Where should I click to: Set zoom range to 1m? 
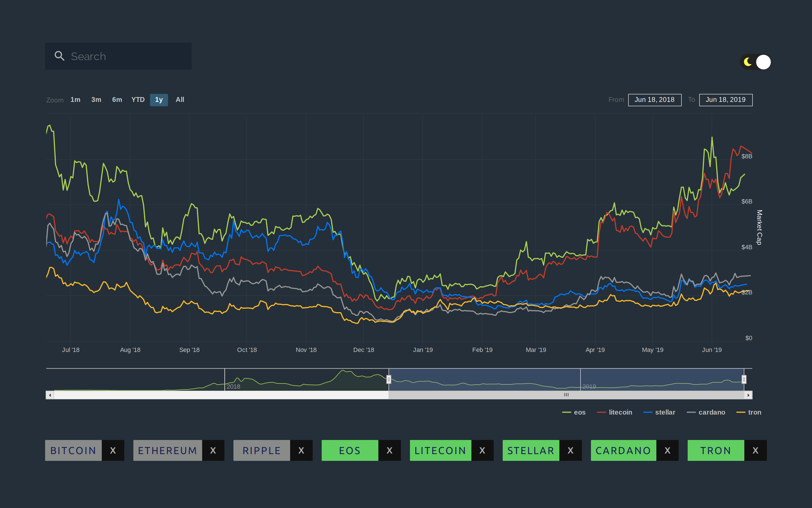[75, 100]
